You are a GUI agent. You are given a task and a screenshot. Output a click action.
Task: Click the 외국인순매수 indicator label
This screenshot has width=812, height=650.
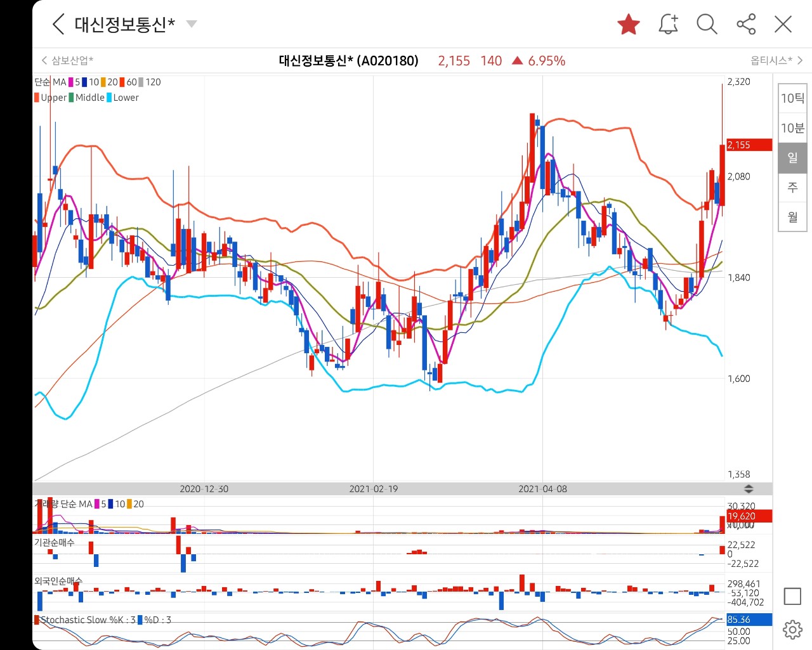point(58,581)
